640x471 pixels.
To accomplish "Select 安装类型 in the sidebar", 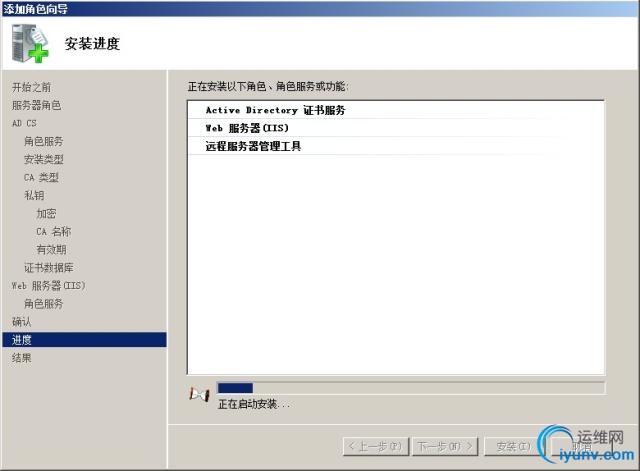I will [x=44, y=159].
